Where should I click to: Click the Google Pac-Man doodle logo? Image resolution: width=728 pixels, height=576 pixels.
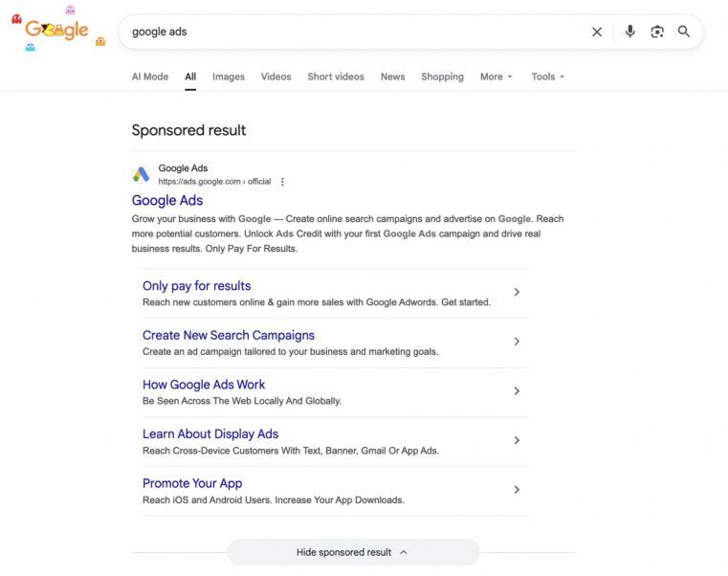pos(57,31)
